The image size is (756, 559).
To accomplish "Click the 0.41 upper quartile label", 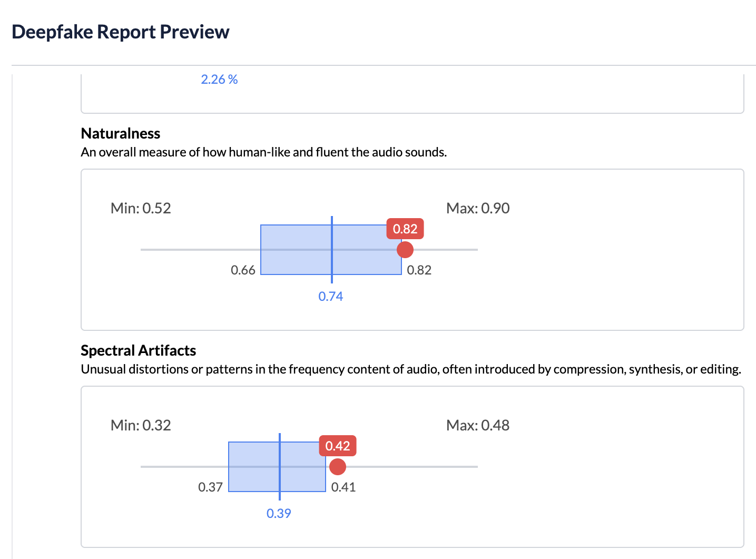I will click(343, 487).
